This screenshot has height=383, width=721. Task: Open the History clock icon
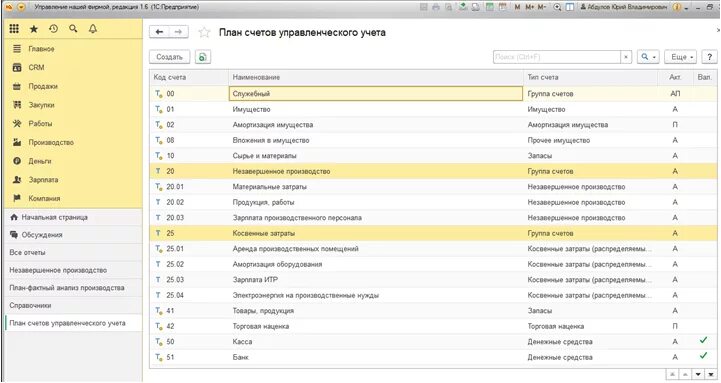[x=53, y=29]
